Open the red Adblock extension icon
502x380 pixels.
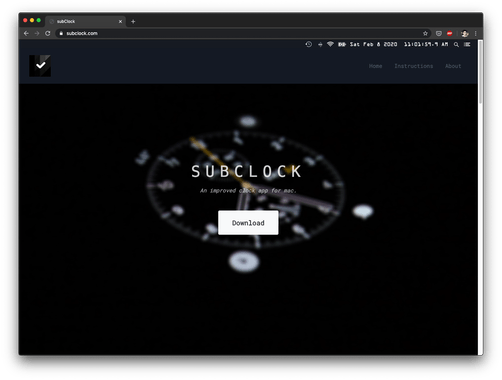(449, 33)
